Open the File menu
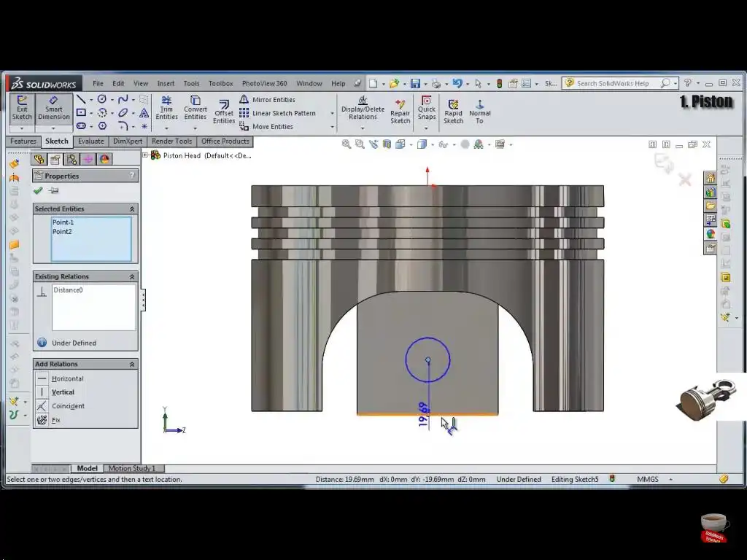Screen dimensions: 747x560 point(98,83)
